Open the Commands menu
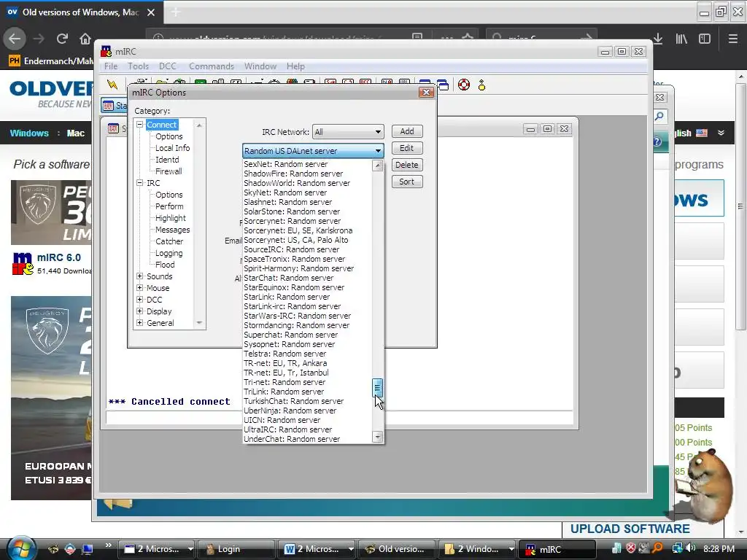Image resolution: width=747 pixels, height=560 pixels. tap(212, 66)
